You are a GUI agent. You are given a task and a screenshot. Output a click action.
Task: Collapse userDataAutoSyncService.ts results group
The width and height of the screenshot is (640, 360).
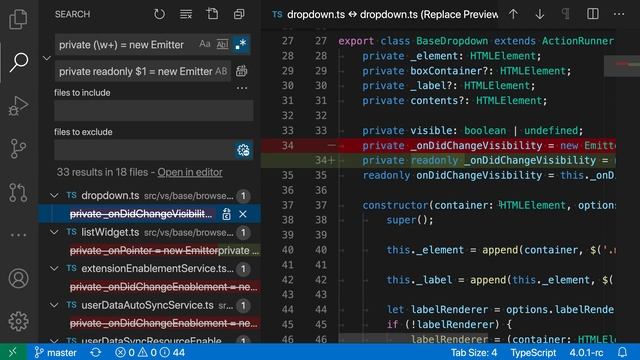coord(54,305)
